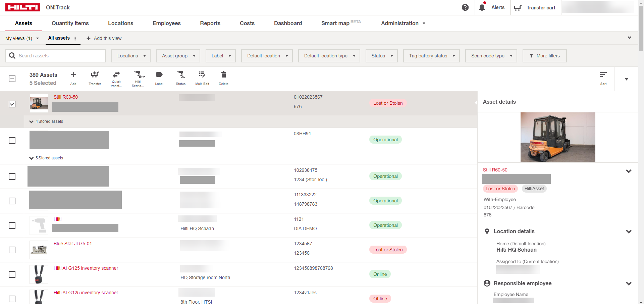Open Alerts bell icon
Image resolution: width=644 pixels, height=304 pixels.
pyautogui.click(x=482, y=7)
